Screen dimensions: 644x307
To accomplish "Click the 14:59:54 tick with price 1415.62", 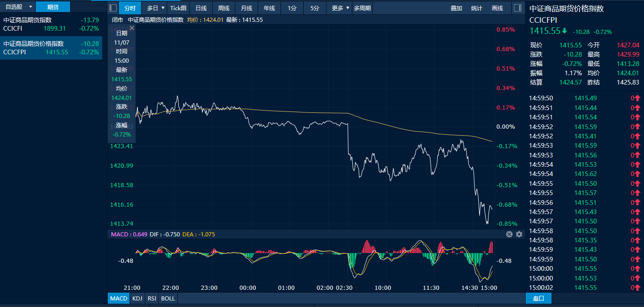I will click(585, 174).
